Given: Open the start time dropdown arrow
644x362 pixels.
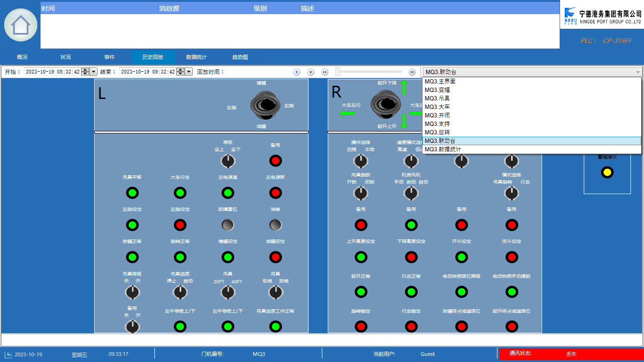Looking at the screenshot, I should pyautogui.click(x=93, y=72).
